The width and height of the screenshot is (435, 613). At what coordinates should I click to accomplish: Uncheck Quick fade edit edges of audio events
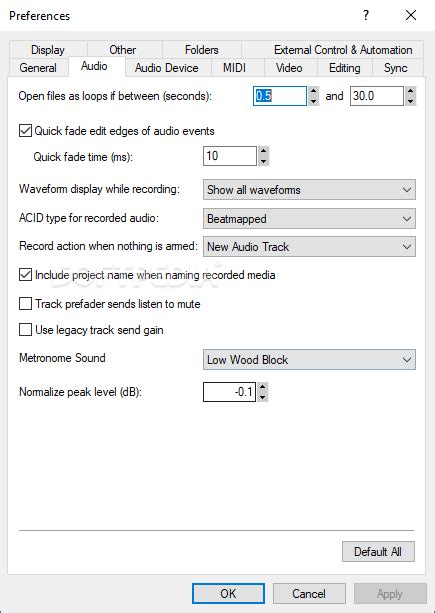click(25, 131)
